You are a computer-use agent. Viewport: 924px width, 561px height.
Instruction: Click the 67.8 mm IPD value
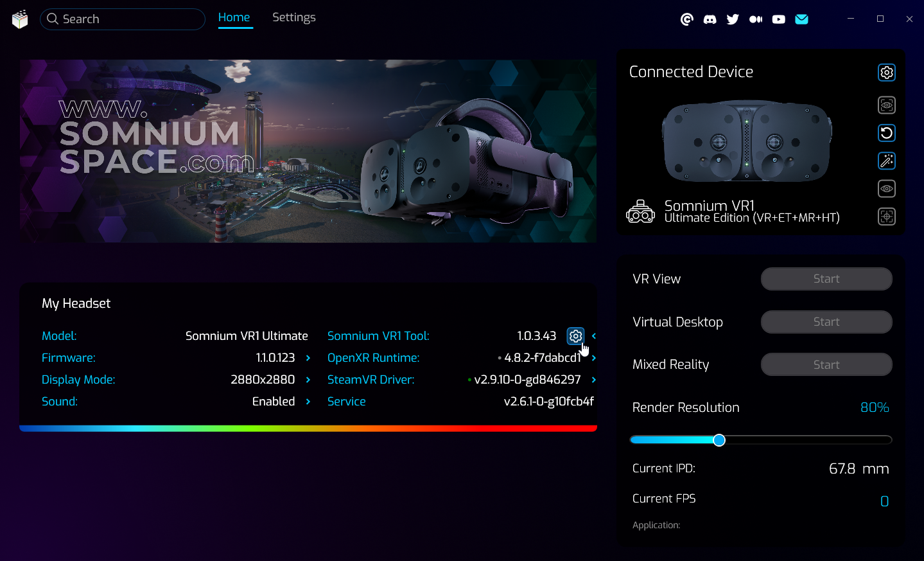(x=859, y=468)
